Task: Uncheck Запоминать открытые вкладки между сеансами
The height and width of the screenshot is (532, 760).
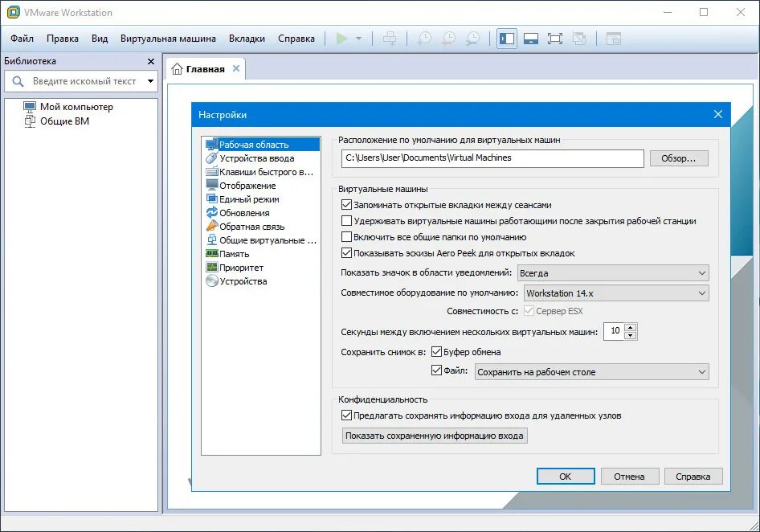Action: [348, 205]
